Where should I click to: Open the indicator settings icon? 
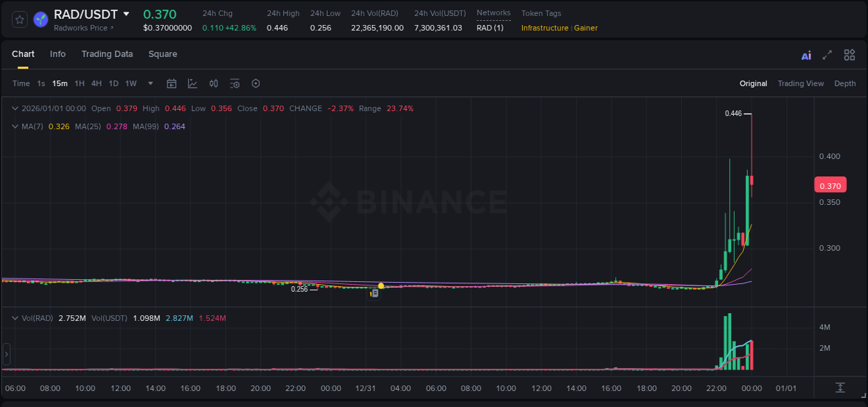(235, 83)
